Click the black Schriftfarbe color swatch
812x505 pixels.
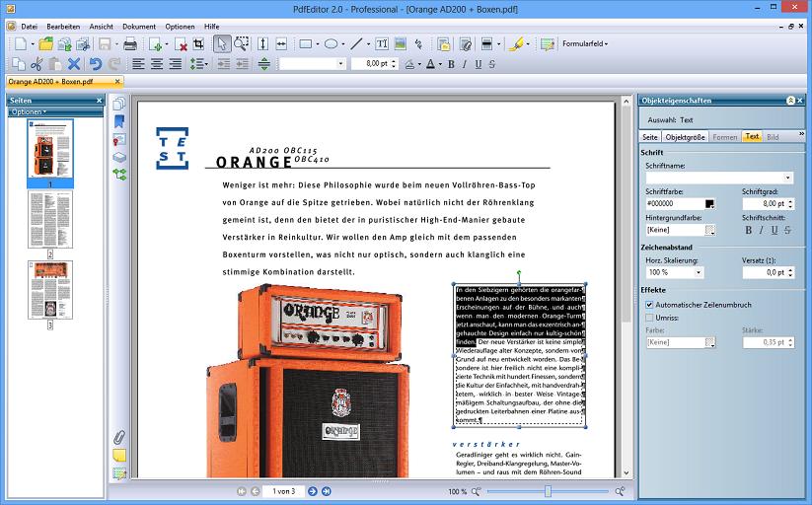tap(709, 203)
